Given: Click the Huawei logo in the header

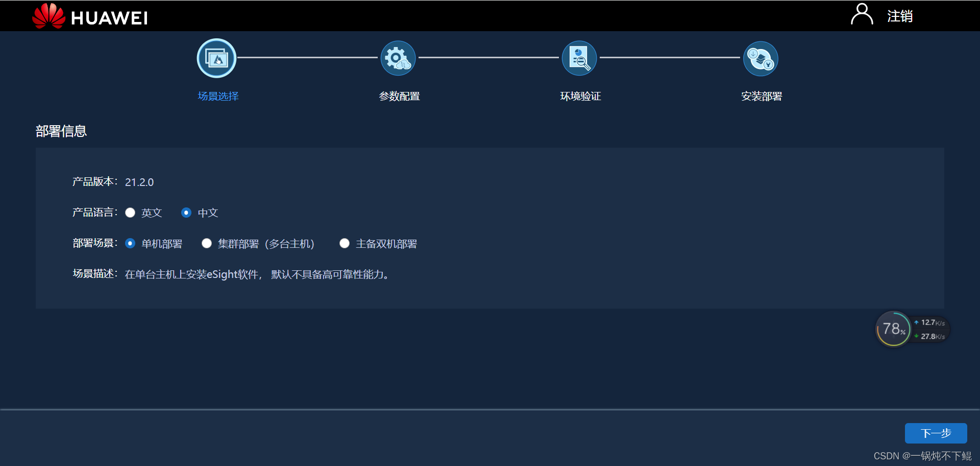Looking at the screenshot, I should coord(89,16).
